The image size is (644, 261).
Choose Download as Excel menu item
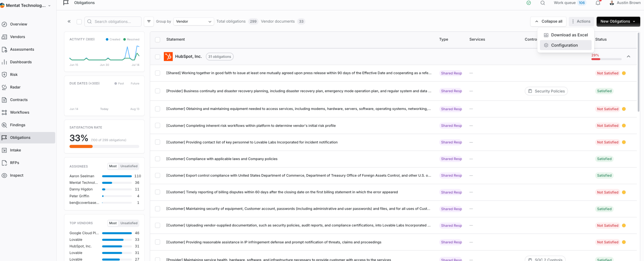point(565,35)
